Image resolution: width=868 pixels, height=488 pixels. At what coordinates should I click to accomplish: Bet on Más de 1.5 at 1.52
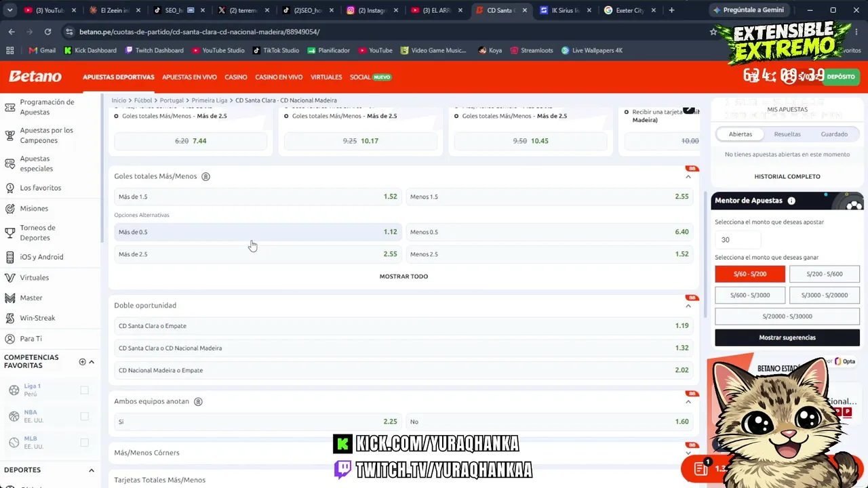258,197
